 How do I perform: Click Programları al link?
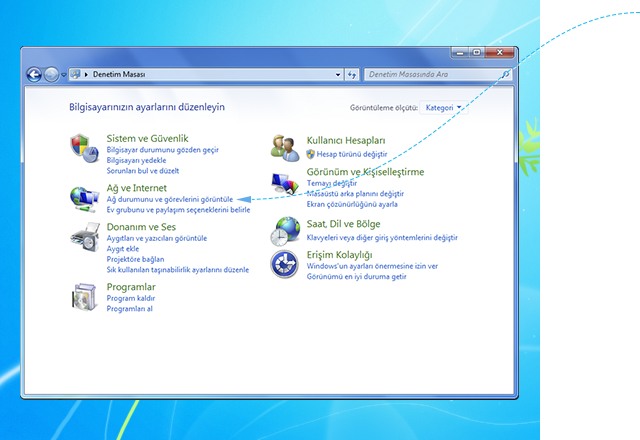point(130,309)
